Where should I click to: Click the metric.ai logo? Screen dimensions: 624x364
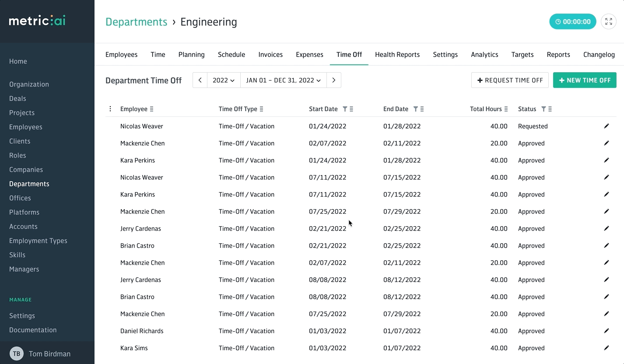(x=37, y=21)
